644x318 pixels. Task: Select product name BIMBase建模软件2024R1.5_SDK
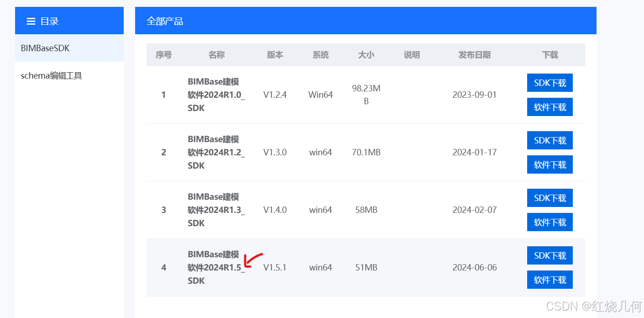[x=216, y=268]
